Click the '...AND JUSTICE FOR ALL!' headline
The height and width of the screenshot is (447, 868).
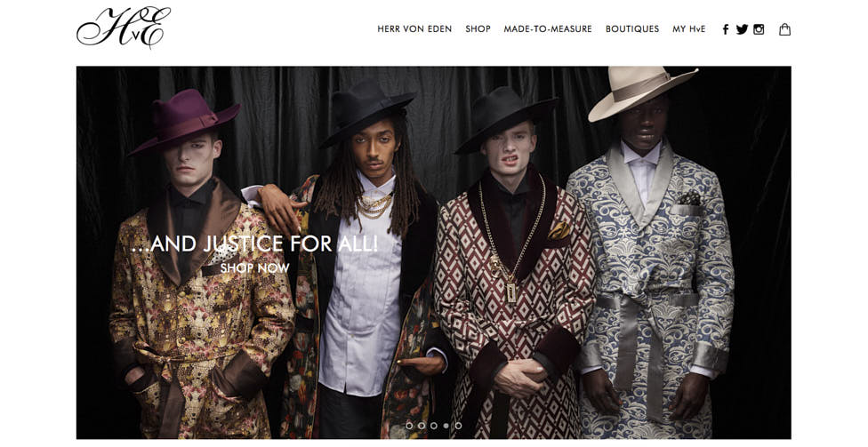254,243
